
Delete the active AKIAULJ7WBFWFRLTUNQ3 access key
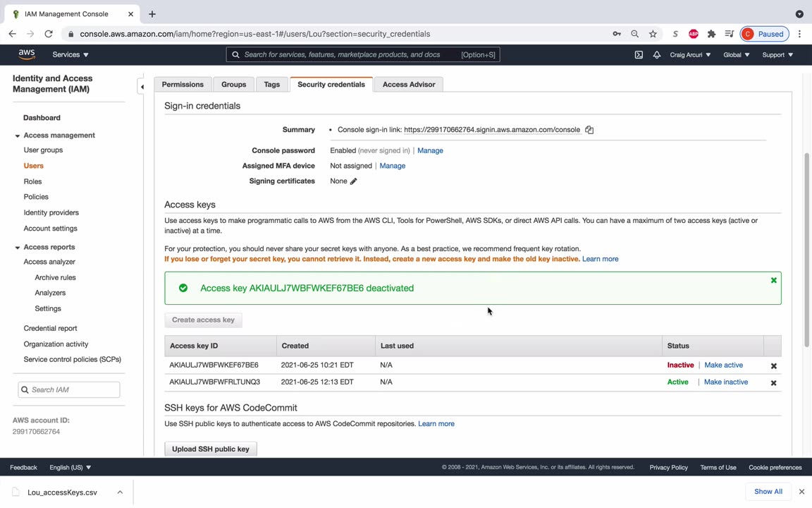point(773,382)
